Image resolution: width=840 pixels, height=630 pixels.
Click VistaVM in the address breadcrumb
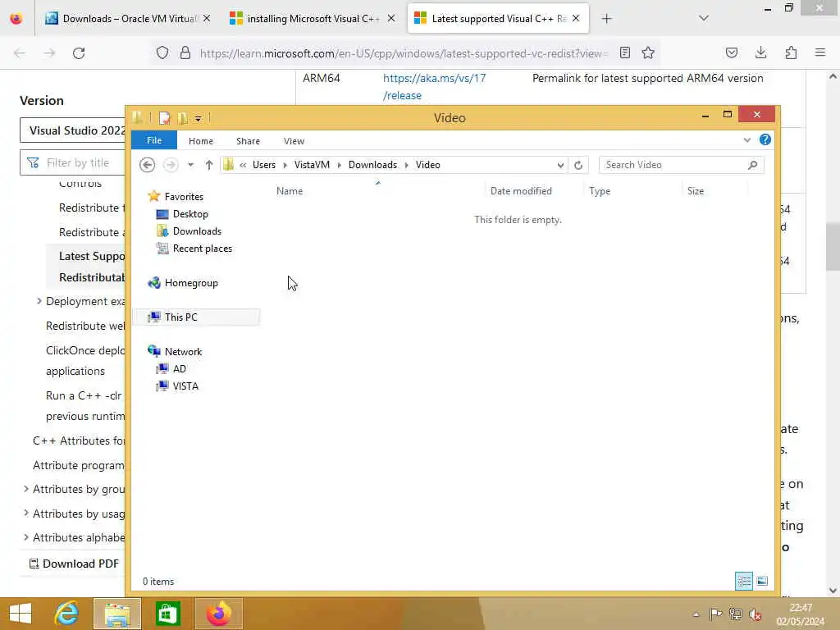(312, 165)
